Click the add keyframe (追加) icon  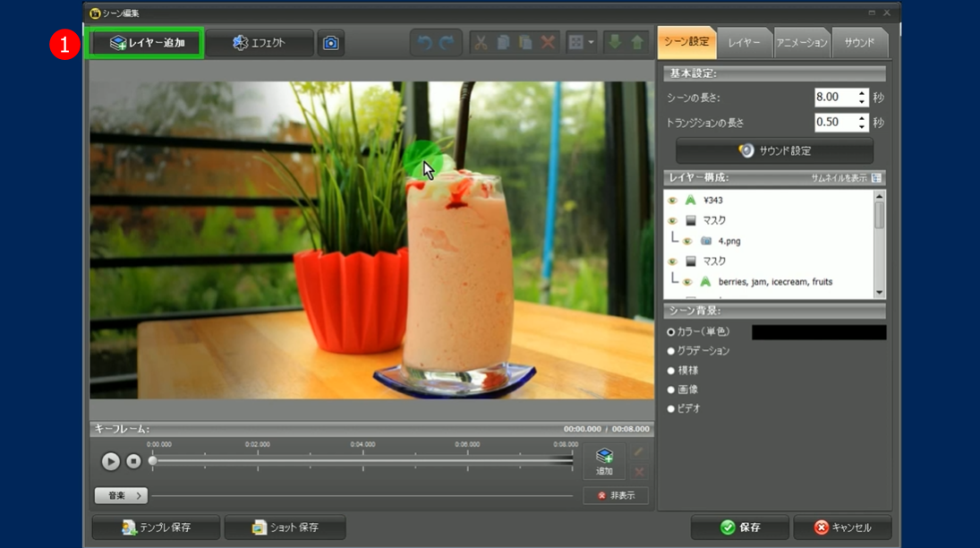pyautogui.click(x=604, y=461)
